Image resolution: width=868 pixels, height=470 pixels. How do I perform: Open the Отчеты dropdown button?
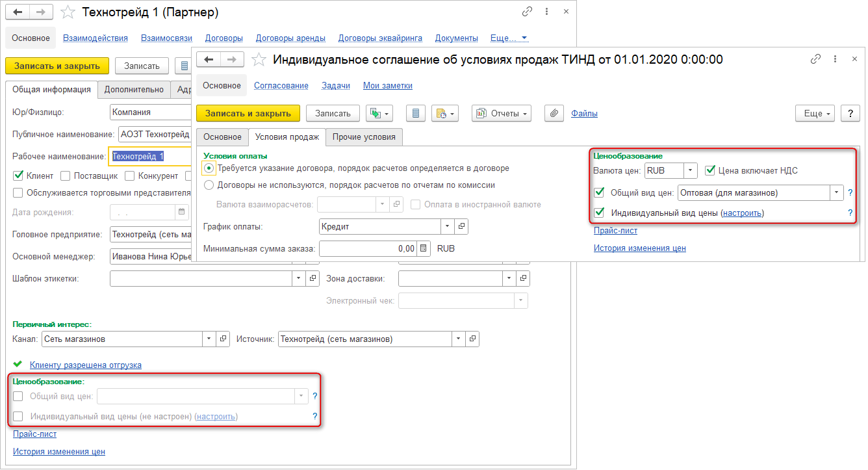click(x=502, y=113)
